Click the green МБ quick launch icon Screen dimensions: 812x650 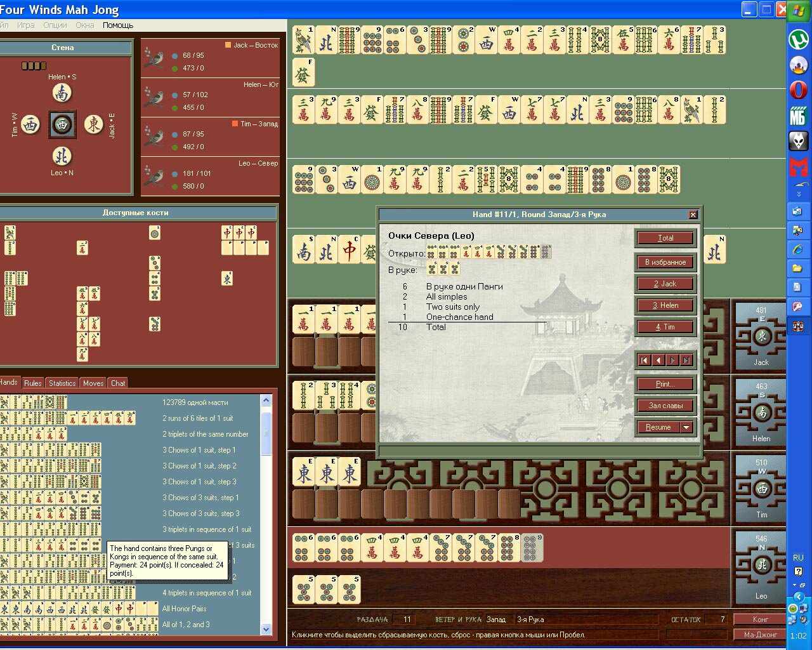[799, 116]
